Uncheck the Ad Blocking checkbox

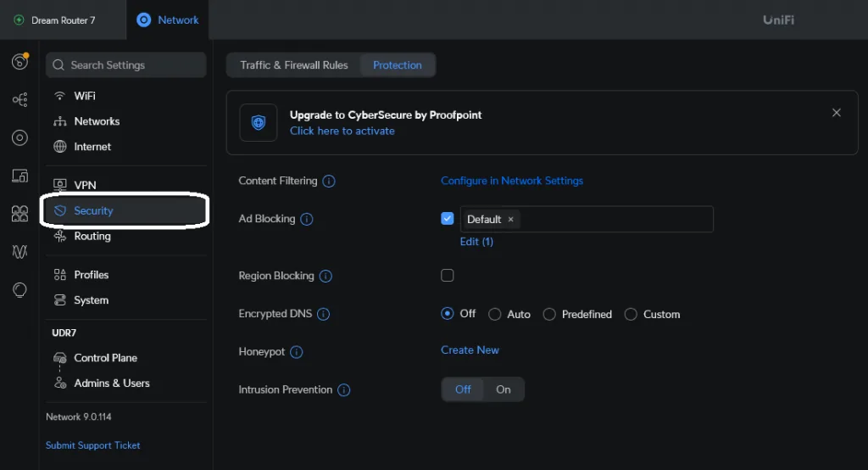(448, 218)
